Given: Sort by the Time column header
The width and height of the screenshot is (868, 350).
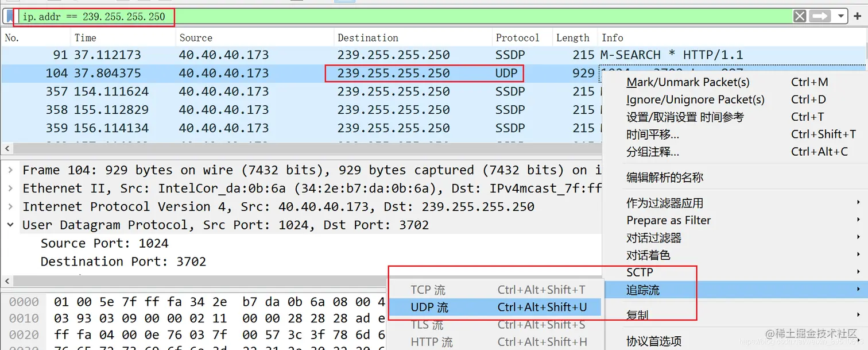Looking at the screenshot, I should tap(123, 38).
